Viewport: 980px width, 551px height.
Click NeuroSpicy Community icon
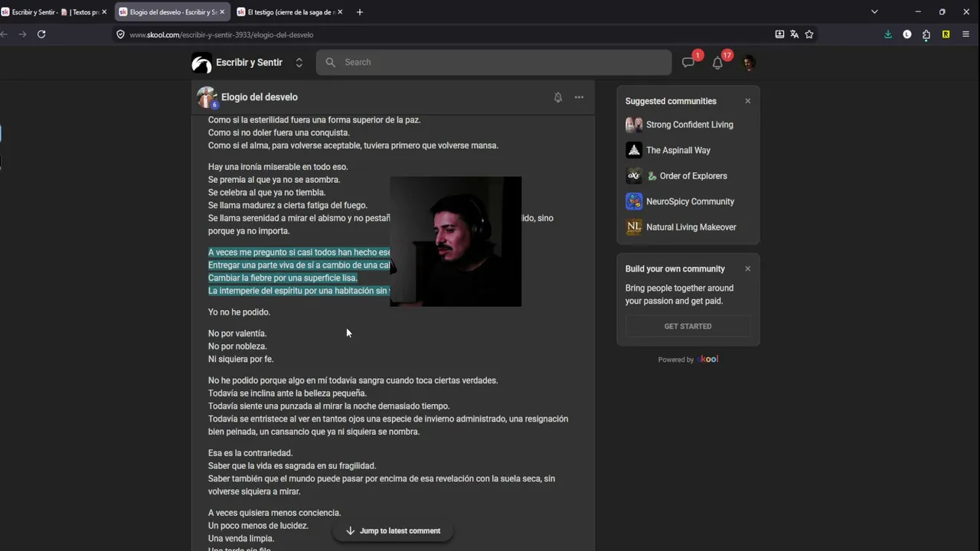click(634, 201)
